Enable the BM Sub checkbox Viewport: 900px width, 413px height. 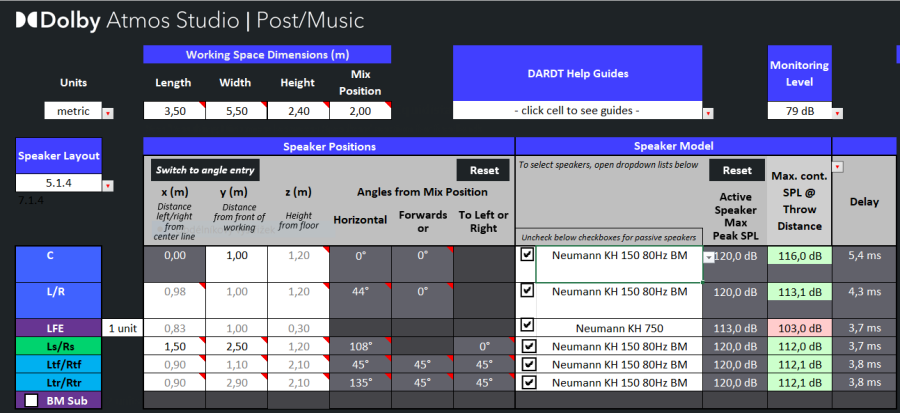pos(31,400)
